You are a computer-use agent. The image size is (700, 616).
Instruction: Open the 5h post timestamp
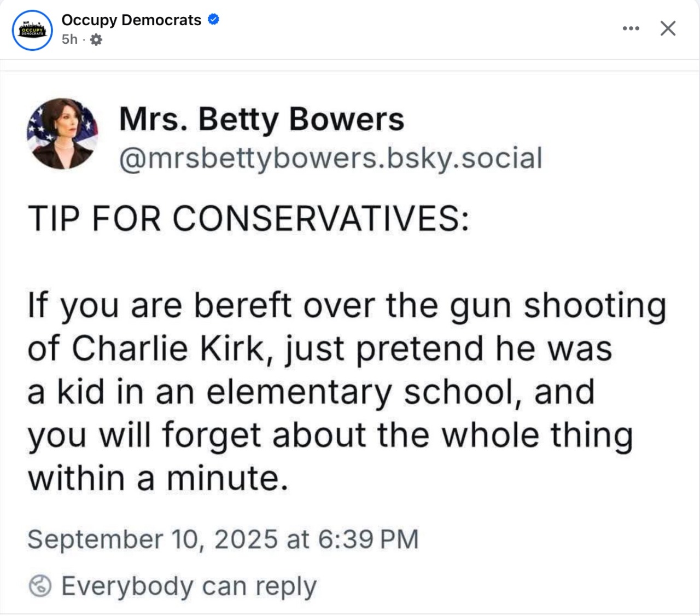coord(69,39)
